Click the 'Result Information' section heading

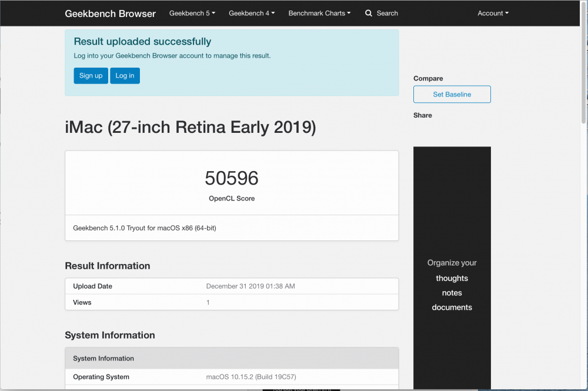pos(108,266)
